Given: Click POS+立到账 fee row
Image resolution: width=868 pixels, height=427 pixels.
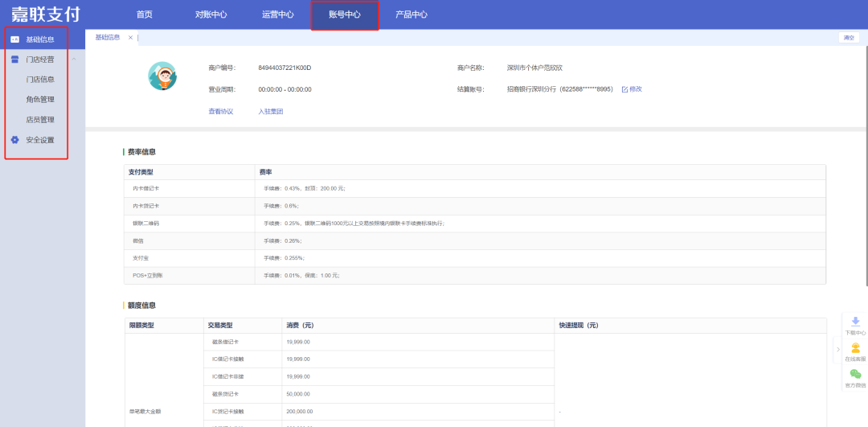Looking at the screenshot, I should tap(475, 275).
